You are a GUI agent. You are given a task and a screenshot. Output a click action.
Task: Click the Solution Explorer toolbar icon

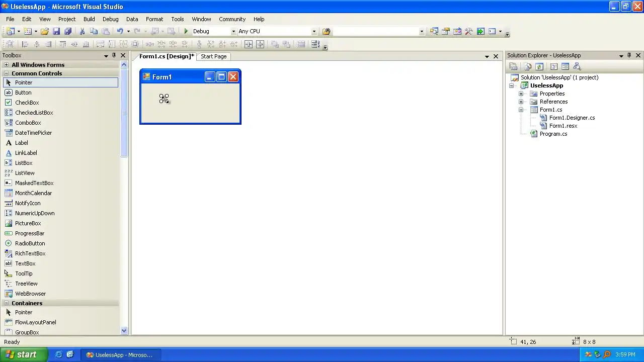(x=434, y=31)
